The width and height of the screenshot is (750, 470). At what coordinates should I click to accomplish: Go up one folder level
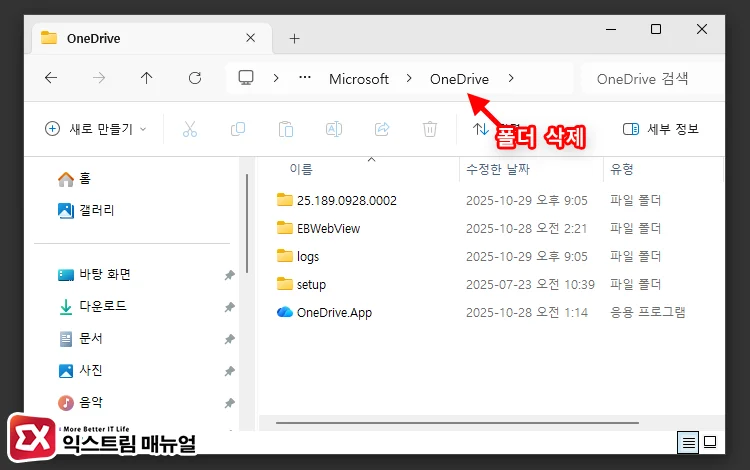coord(146,77)
